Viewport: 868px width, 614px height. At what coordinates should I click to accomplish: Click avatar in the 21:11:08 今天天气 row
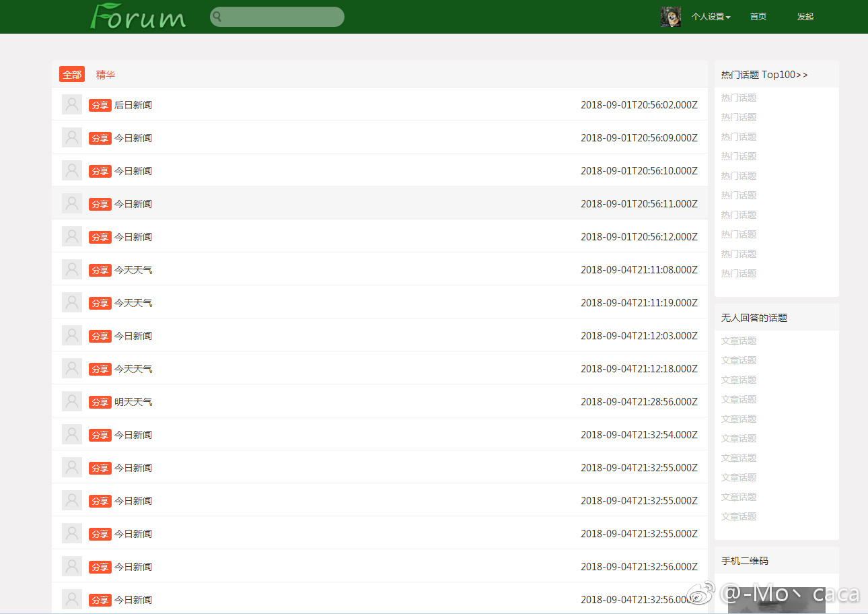[x=72, y=269]
